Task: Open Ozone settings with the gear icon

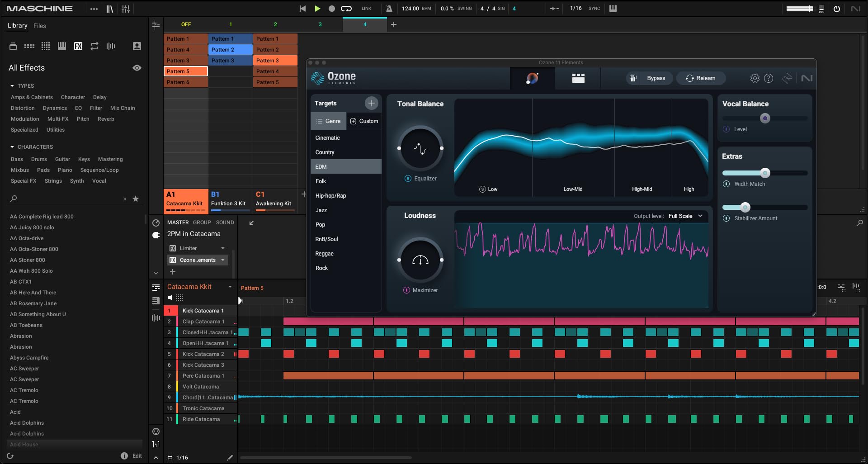Action: pos(754,78)
